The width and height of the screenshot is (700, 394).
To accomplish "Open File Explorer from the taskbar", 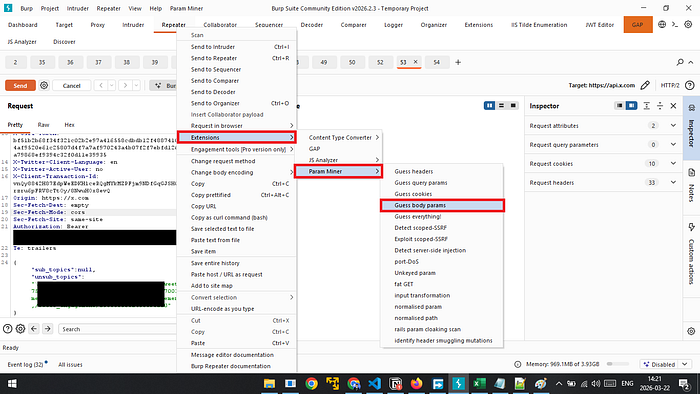I will click(269, 383).
